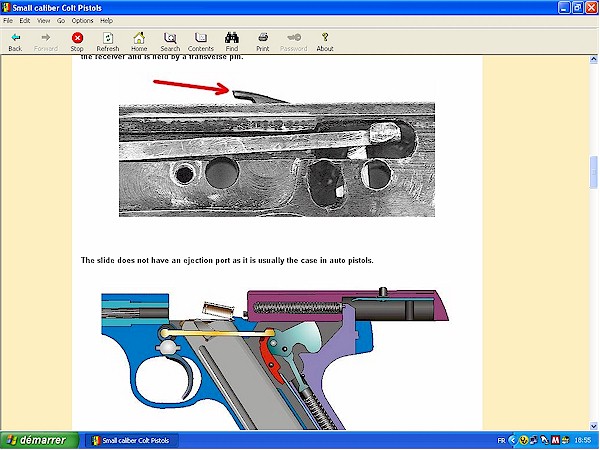Open the Options menu
Image resolution: width=600 pixels, height=450 pixels.
click(x=82, y=21)
